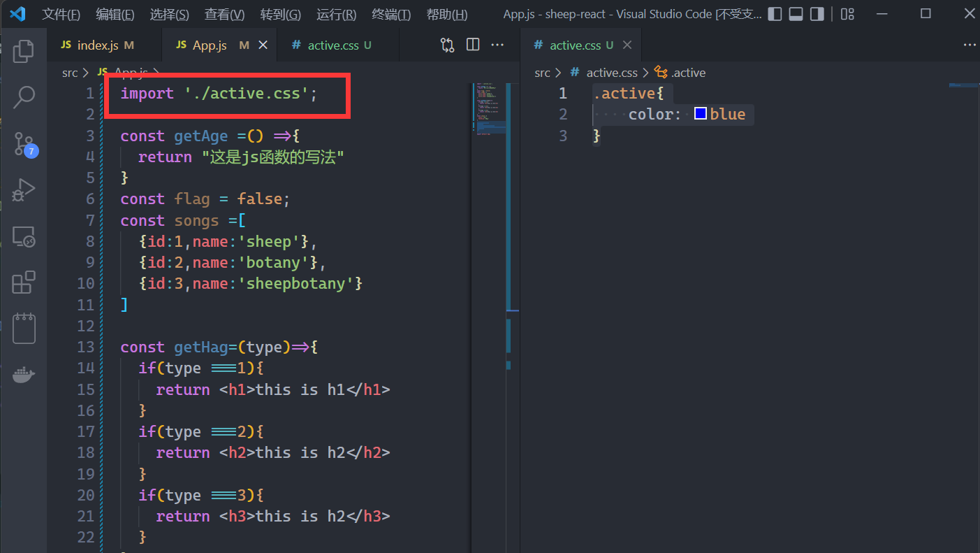This screenshot has width=980, height=553.
Task: Close the App.js tab
Action: pos(263,45)
